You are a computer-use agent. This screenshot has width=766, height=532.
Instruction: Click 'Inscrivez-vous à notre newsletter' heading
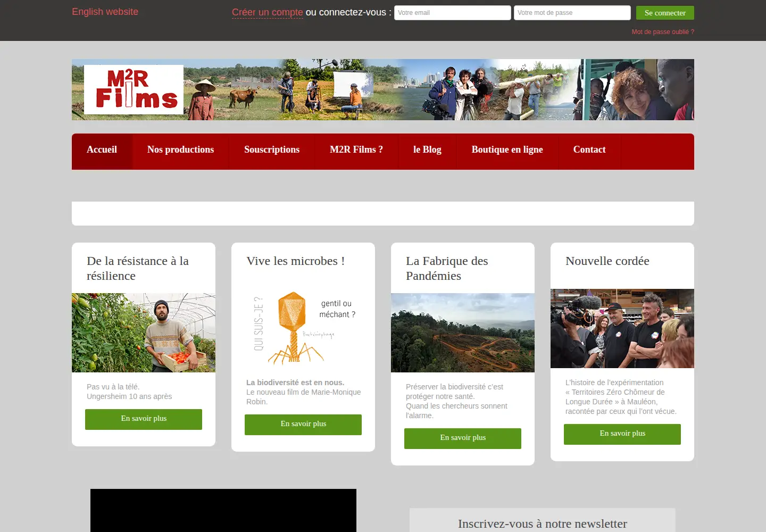click(543, 523)
